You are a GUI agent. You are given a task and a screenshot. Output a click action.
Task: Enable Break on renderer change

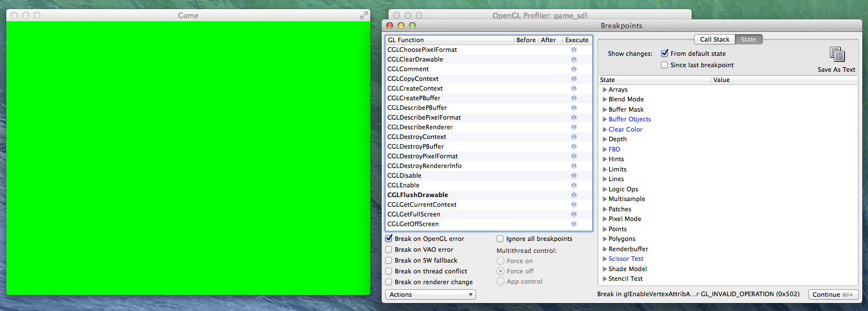(389, 282)
